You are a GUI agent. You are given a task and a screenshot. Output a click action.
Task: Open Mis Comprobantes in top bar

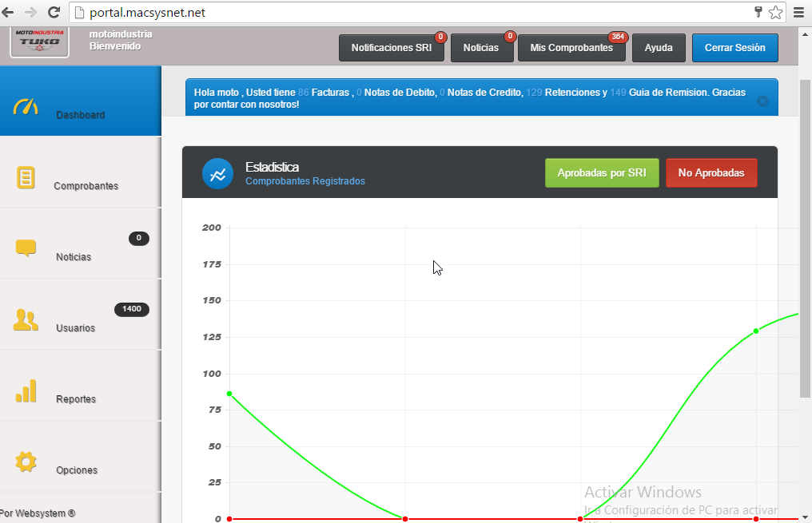tap(571, 48)
